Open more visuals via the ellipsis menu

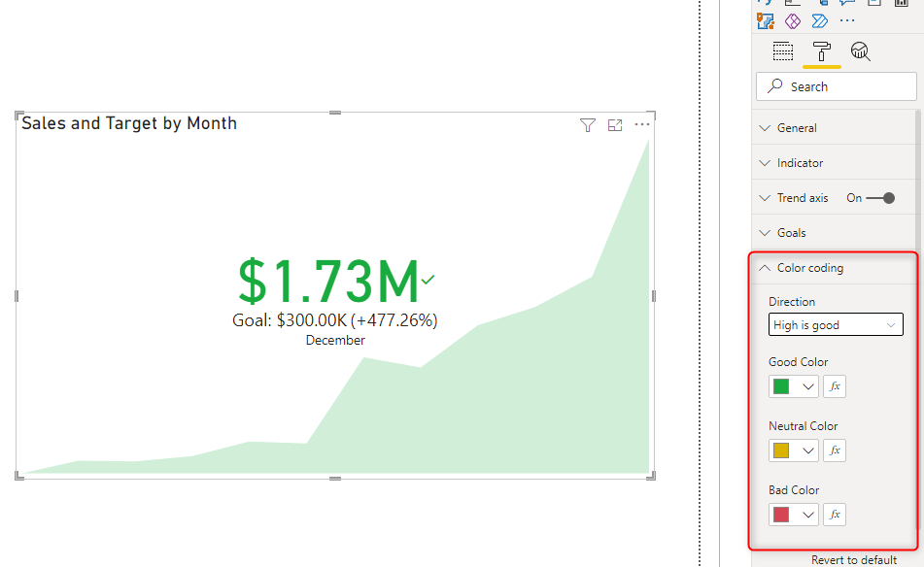click(847, 20)
